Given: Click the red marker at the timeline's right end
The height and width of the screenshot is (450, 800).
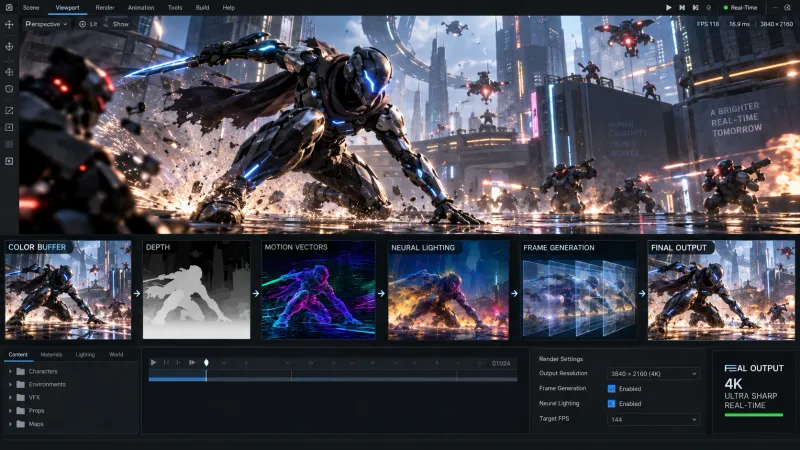Looking at the screenshot, I should click(457, 376).
